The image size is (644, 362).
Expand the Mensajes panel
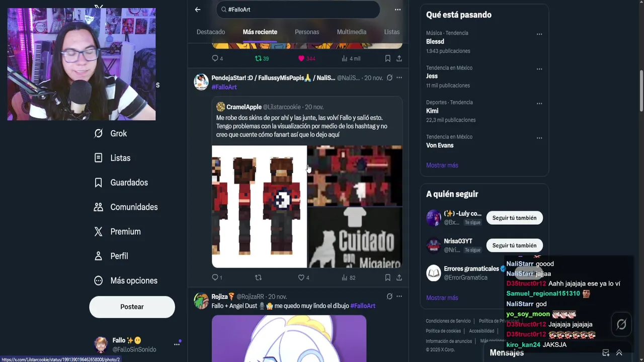(619, 352)
